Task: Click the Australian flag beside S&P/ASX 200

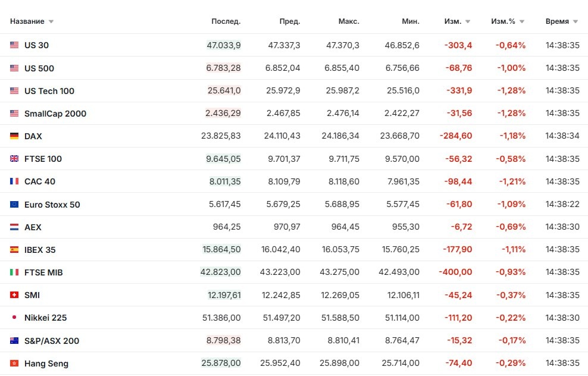Action: click(x=14, y=341)
